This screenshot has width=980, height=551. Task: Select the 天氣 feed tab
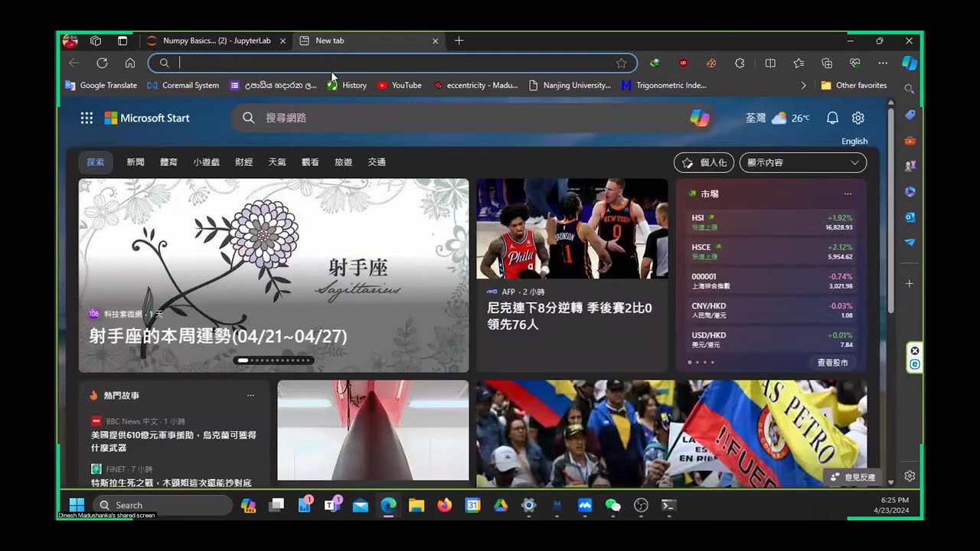277,162
